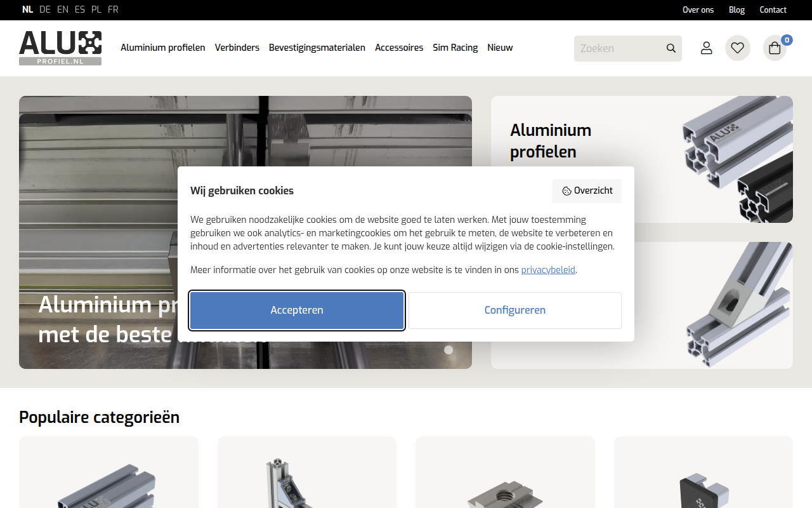Open the Blog link

click(x=737, y=10)
